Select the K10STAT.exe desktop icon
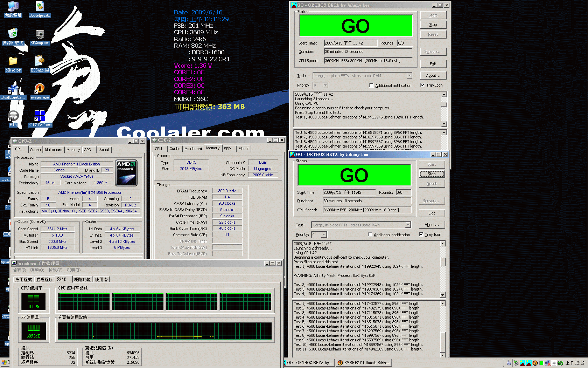Viewport: 588px width, 368px height. click(40, 119)
